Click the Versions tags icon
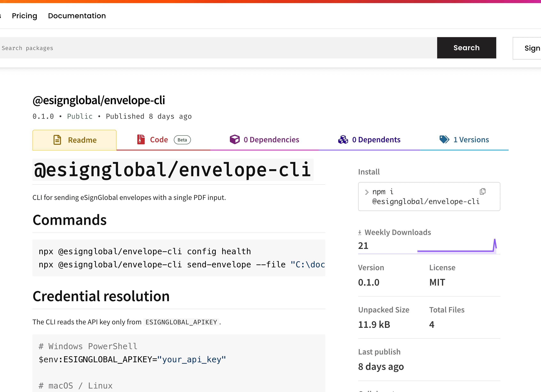The image size is (541, 392). 444,139
